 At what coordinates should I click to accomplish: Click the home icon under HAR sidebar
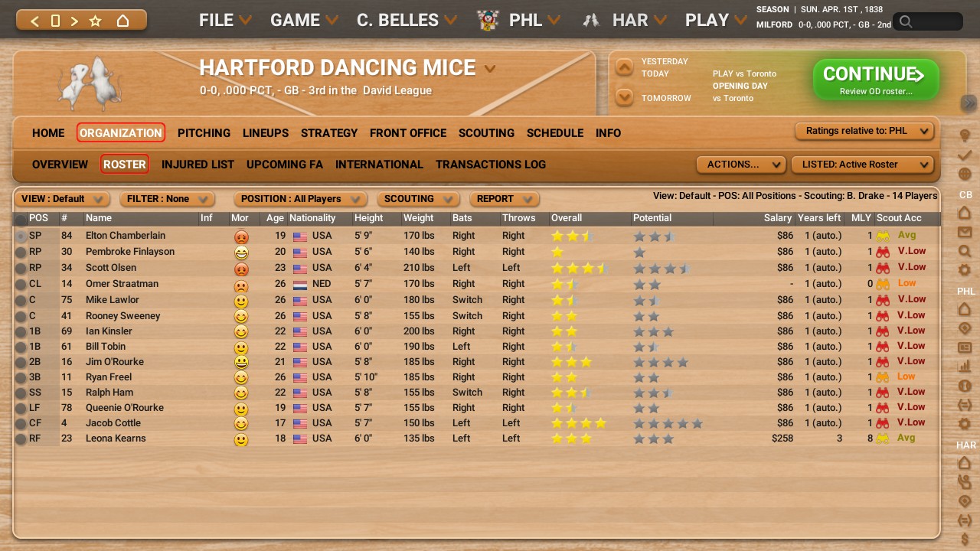(965, 463)
